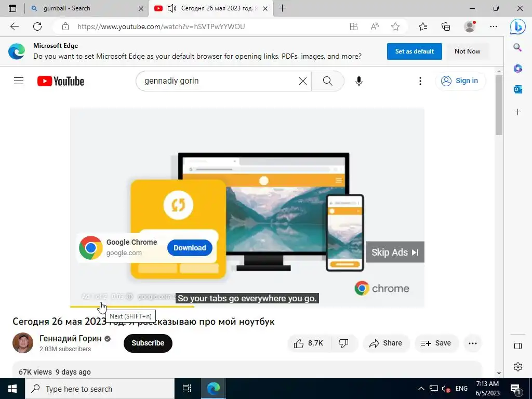Open the Bing chat sidebar button
The width and height of the screenshot is (532, 399).
tap(518, 26)
